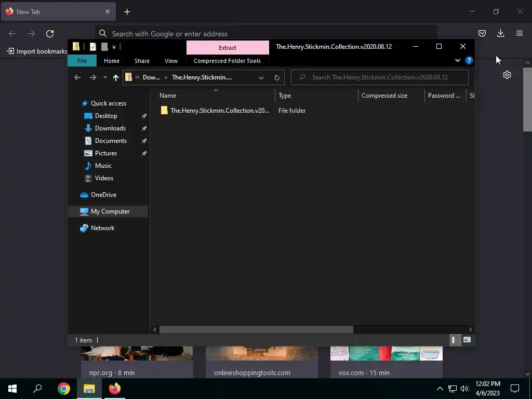Screen dimensions: 532x399
Task: Open Firefox Save to Pocket icon
Action: [x=482, y=33]
